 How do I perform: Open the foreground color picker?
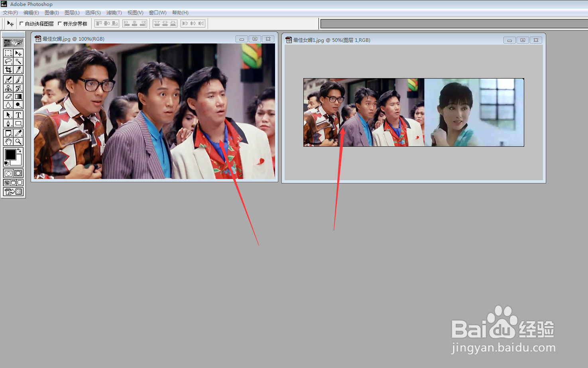10,154
